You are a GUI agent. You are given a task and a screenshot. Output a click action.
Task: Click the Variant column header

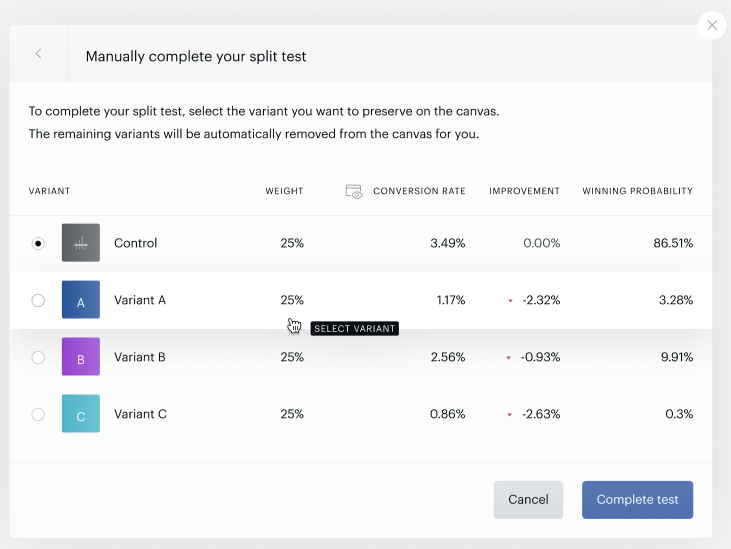(49, 191)
